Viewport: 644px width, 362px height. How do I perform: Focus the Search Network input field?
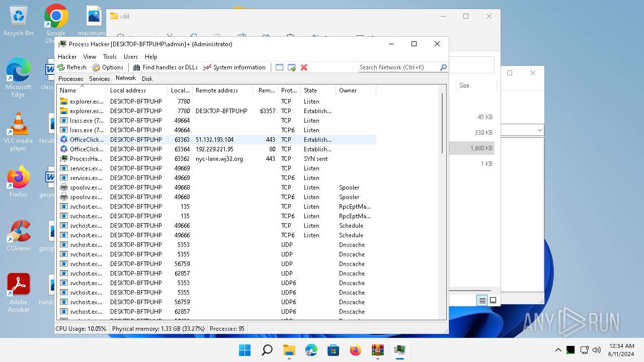[x=398, y=67]
